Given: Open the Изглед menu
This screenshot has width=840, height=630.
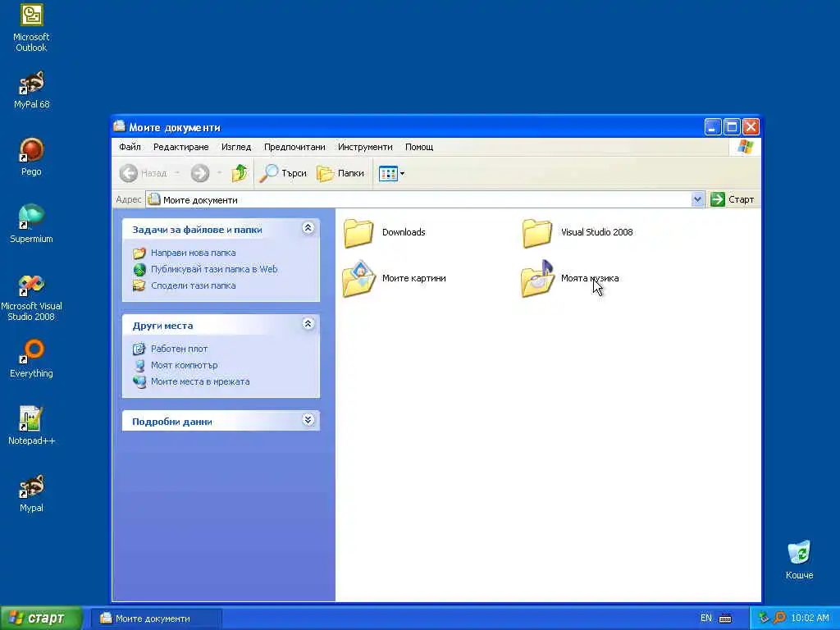Looking at the screenshot, I should (x=236, y=147).
